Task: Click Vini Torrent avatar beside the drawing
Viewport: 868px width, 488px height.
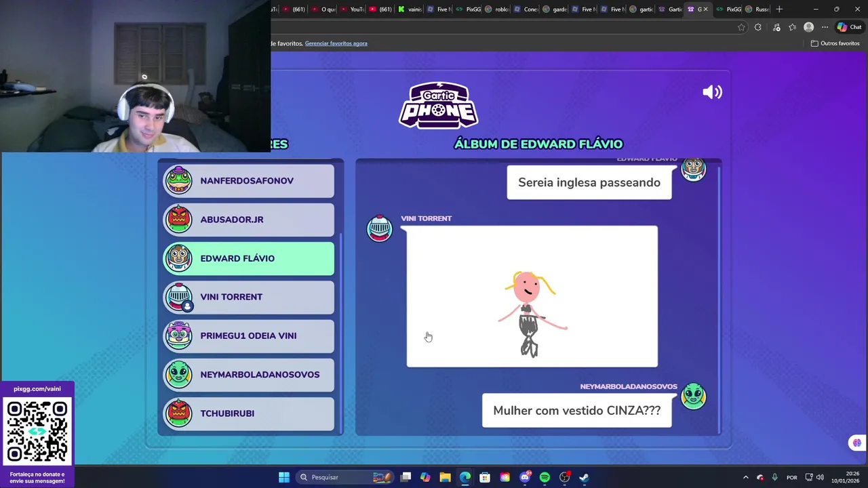Action: (x=379, y=228)
